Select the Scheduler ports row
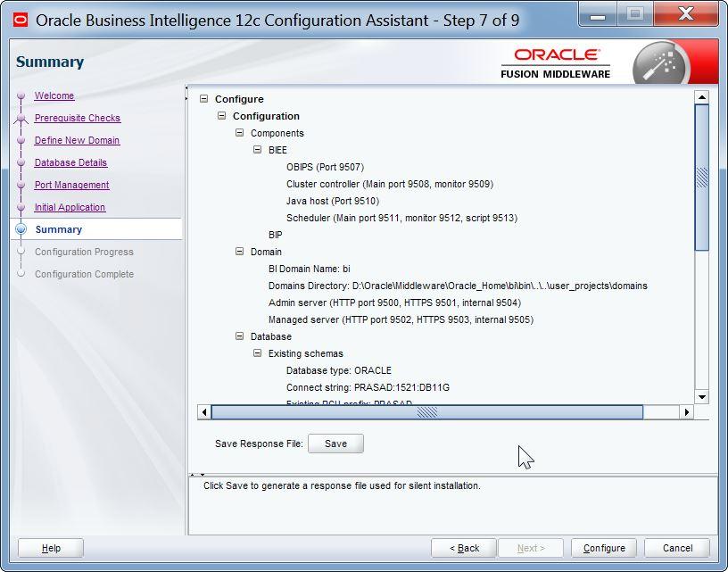Image resolution: width=728 pixels, height=572 pixels. point(401,218)
